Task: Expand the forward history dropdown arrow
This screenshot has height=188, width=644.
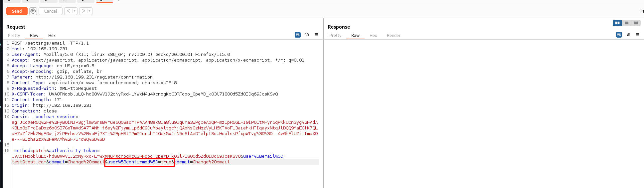Action: coord(89,11)
